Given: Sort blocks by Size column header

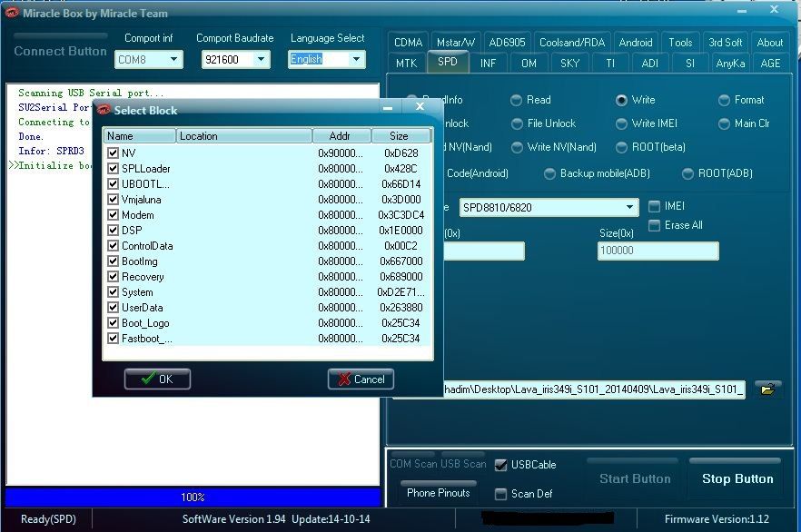Looking at the screenshot, I should tap(400, 136).
